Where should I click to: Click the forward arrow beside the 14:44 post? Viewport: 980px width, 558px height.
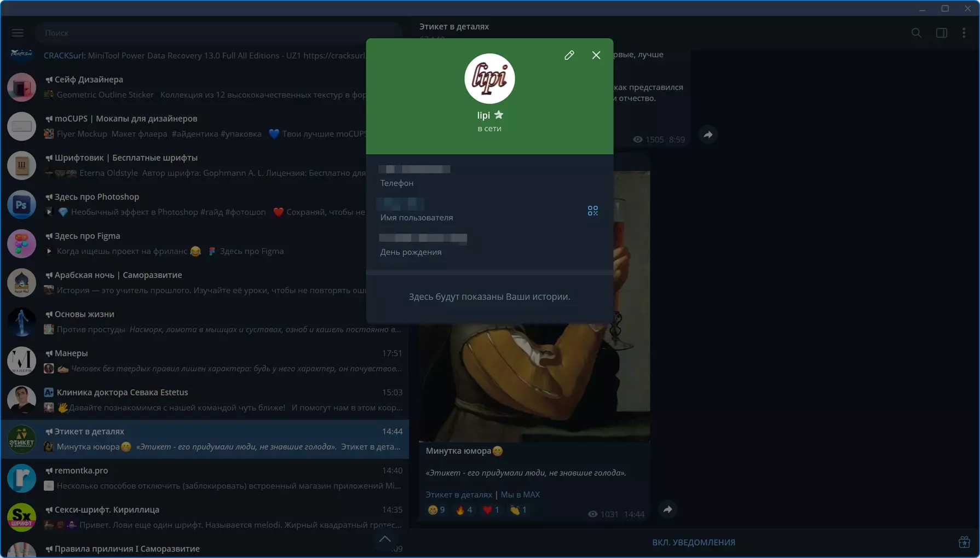point(667,509)
